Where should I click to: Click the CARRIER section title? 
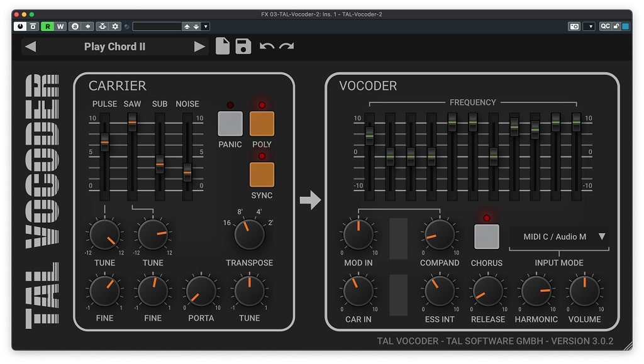pyautogui.click(x=118, y=85)
